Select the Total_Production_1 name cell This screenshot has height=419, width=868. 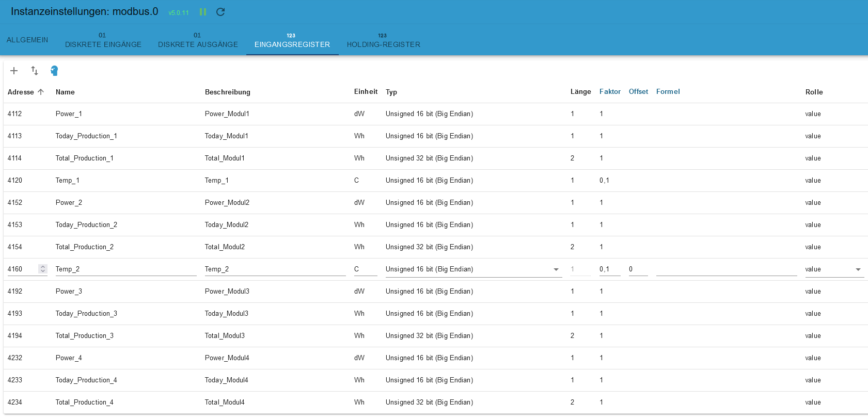click(85, 158)
